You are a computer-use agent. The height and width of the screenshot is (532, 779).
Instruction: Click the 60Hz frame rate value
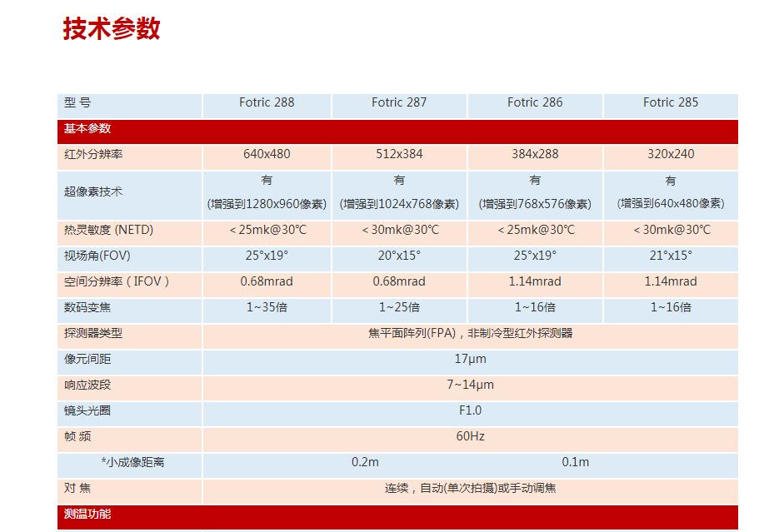tap(471, 436)
